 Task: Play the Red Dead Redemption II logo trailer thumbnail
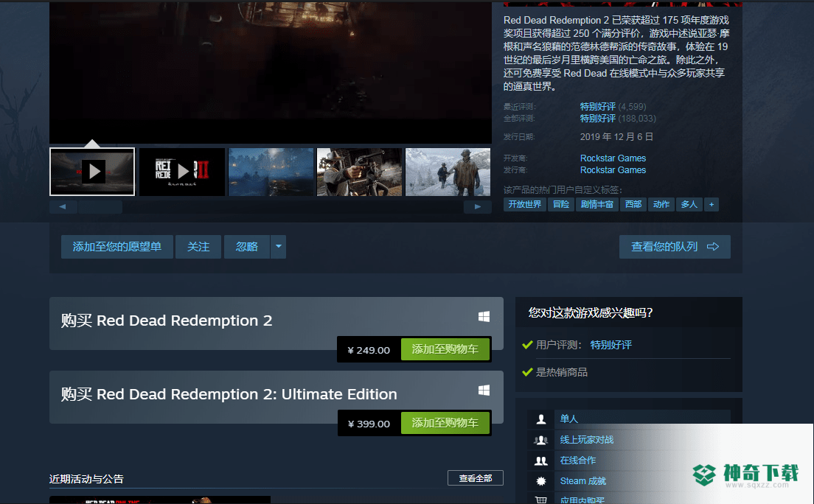pos(181,172)
